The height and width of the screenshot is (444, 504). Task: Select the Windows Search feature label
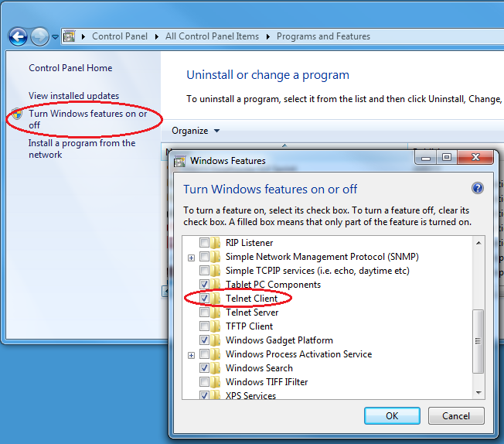click(259, 367)
